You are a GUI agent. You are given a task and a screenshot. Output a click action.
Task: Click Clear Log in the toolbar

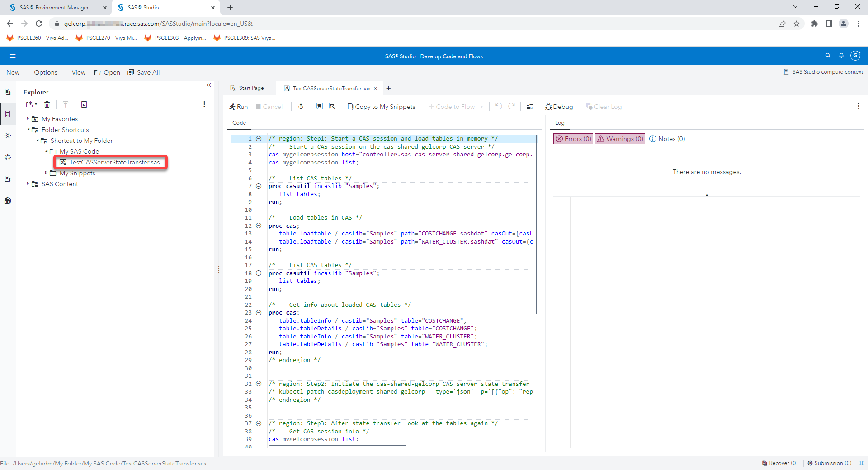pos(604,107)
